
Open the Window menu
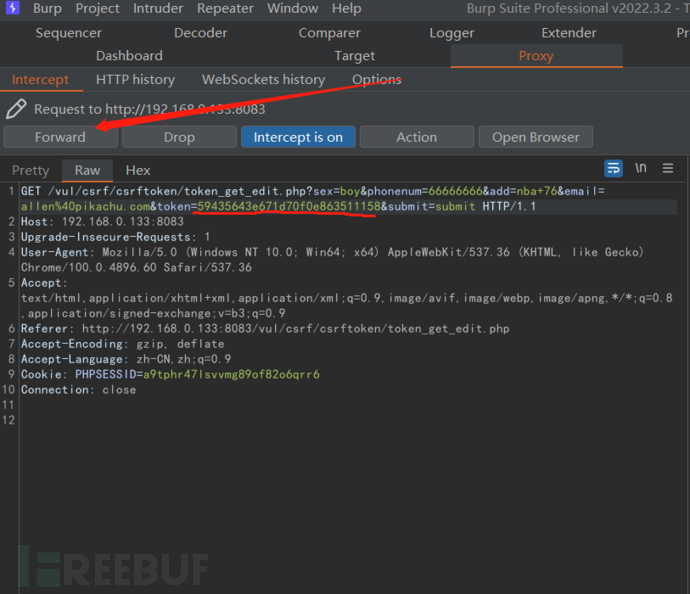click(293, 8)
